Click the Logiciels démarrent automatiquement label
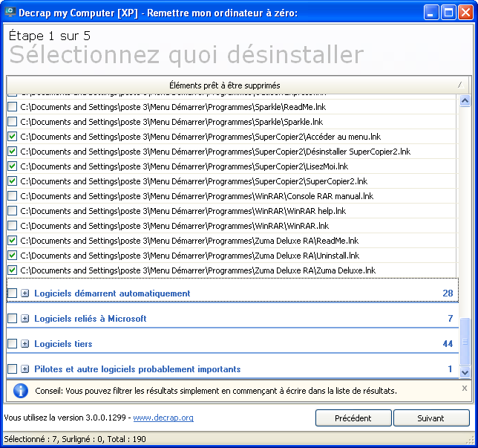Viewport: 478px width, 448px height. click(x=112, y=293)
